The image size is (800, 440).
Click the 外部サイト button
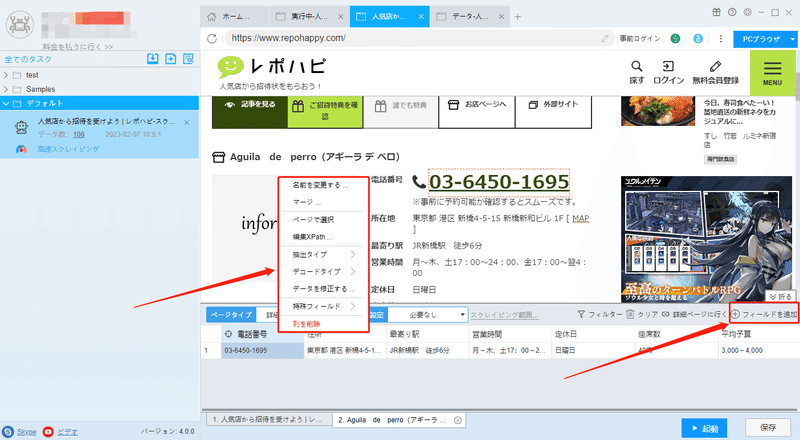click(554, 111)
